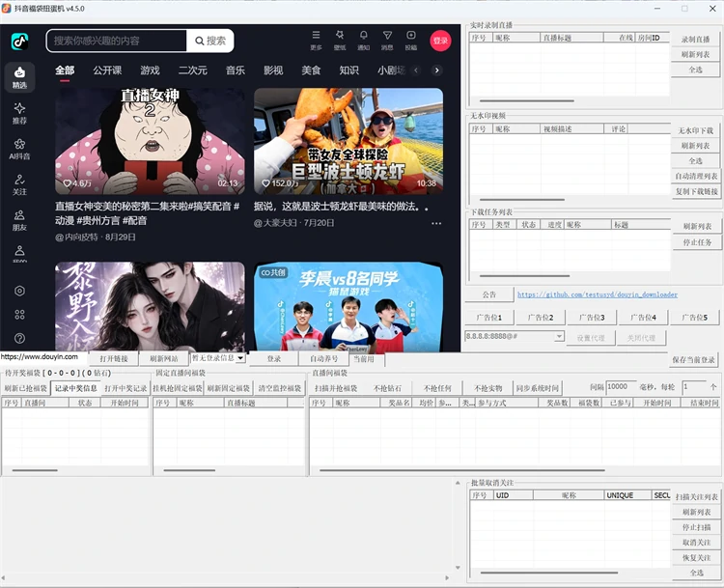
Task: Select the 影视 category tab
Action: click(x=273, y=70)
